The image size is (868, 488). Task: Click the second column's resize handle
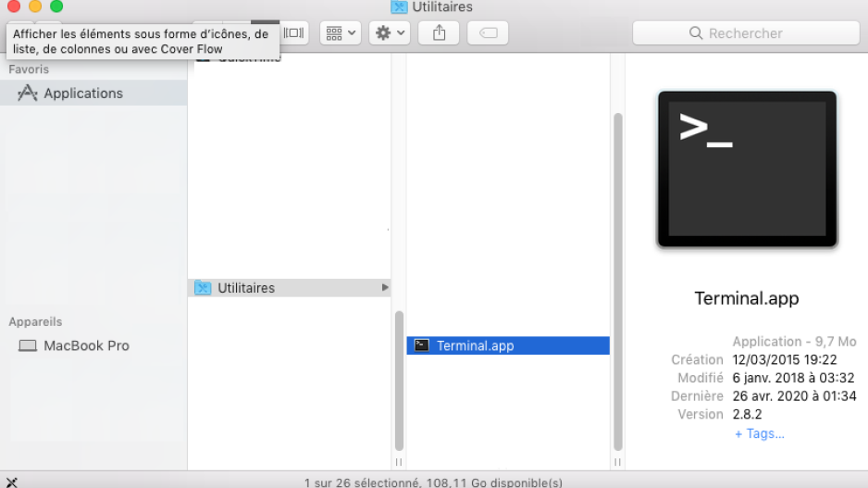[618, 462]
